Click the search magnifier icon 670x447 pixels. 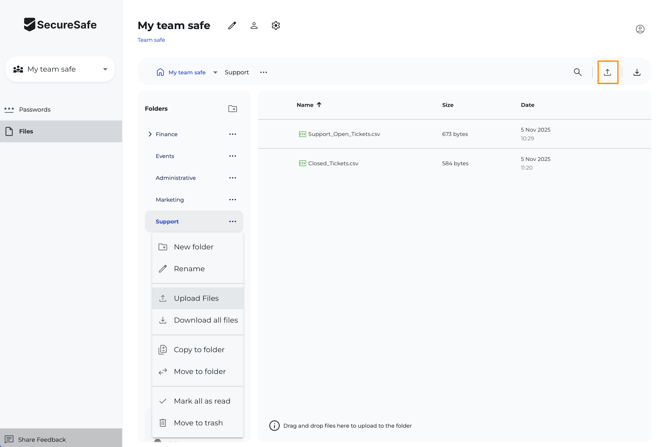click(577, 72)
